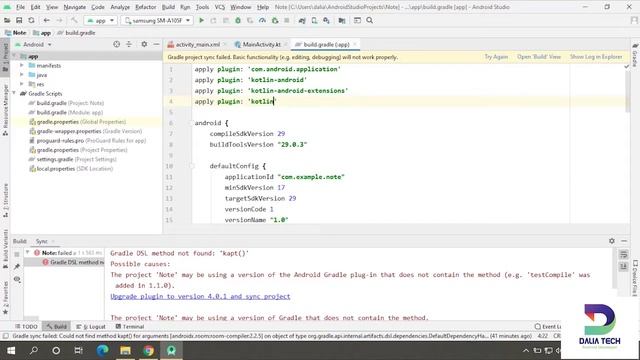Open the Terminal tool window
640x360 pixels.
tap(130, 327)
